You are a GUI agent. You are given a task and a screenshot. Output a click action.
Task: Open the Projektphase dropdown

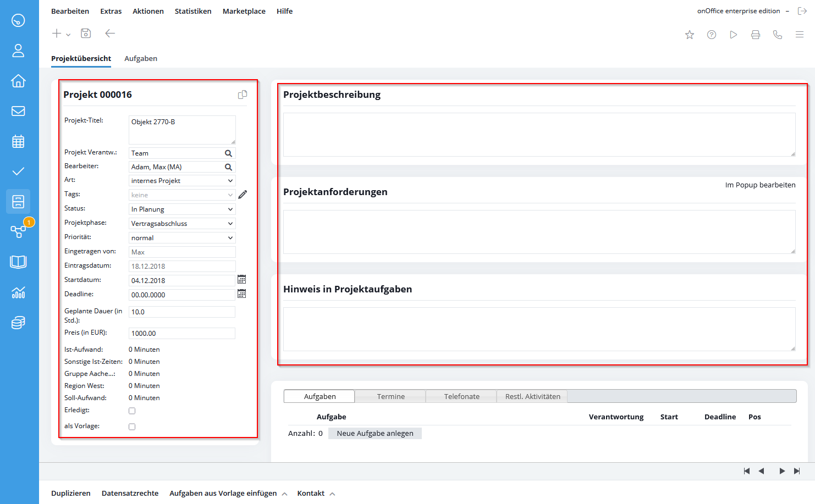coord(182,224)
